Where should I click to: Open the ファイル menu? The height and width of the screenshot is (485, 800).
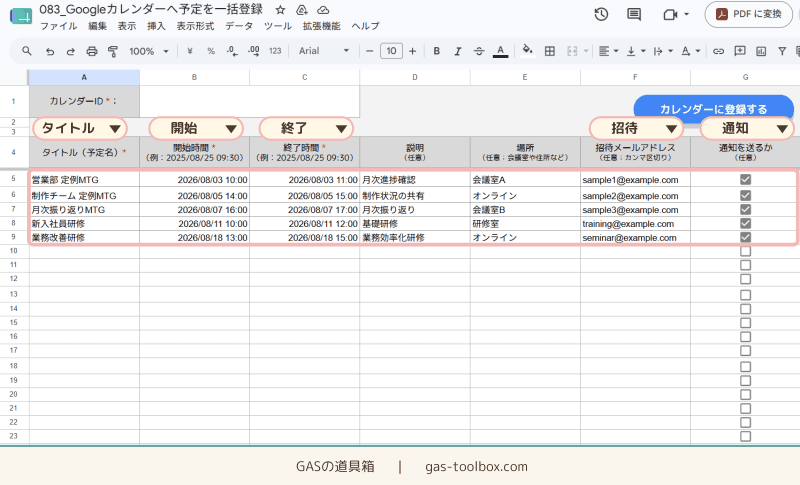coord(59,26)
